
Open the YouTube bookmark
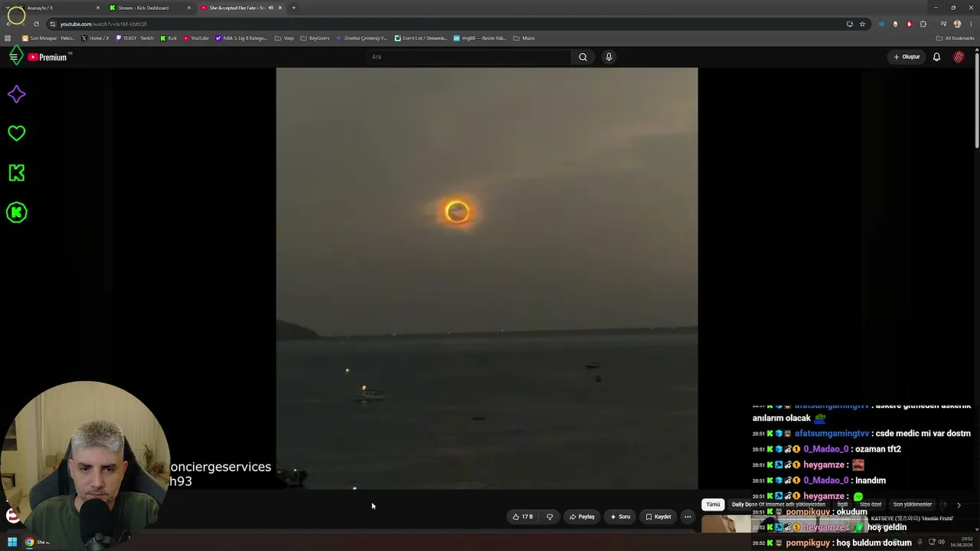tap(196, 38)
